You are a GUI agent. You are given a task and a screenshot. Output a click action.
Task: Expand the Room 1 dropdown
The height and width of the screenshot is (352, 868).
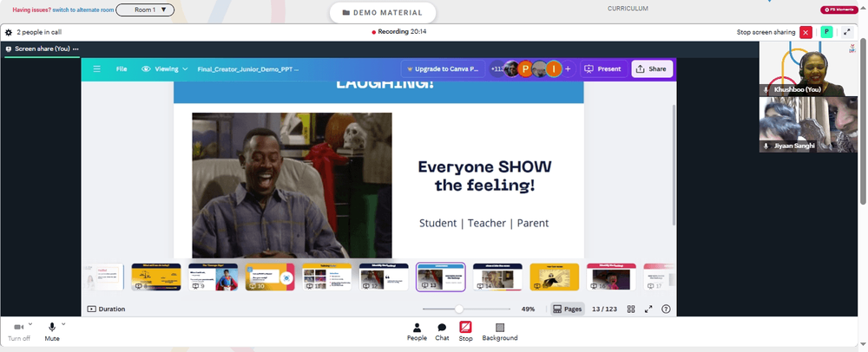(x=145, y=10)
